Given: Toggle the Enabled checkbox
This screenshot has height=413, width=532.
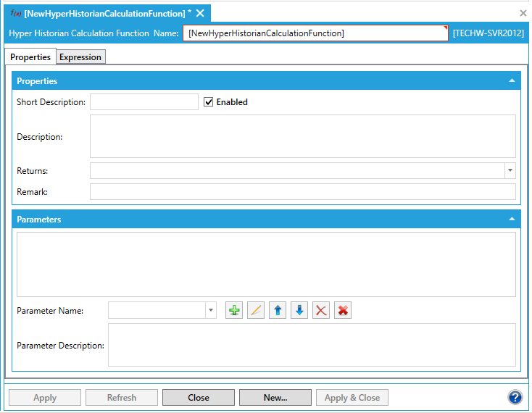Looking at the screenshot, I should 209,102.
